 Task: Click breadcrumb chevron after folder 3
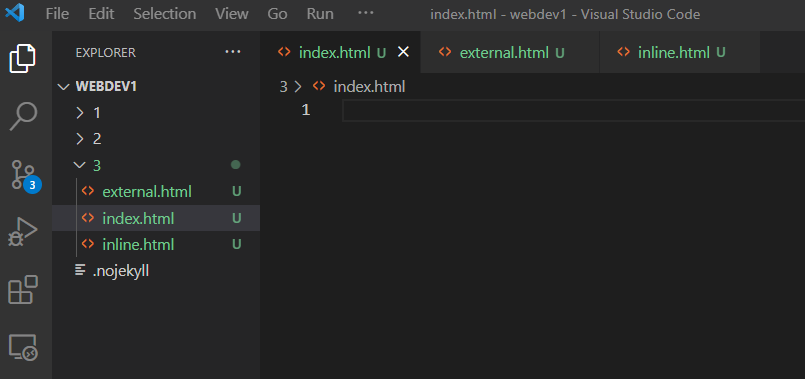coord(298,87)
